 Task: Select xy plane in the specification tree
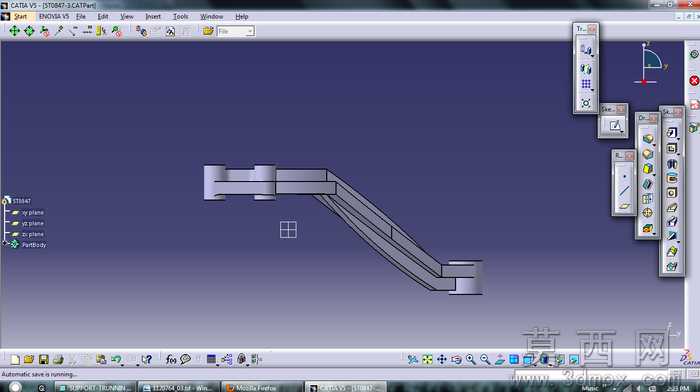[x=33, y=213]
